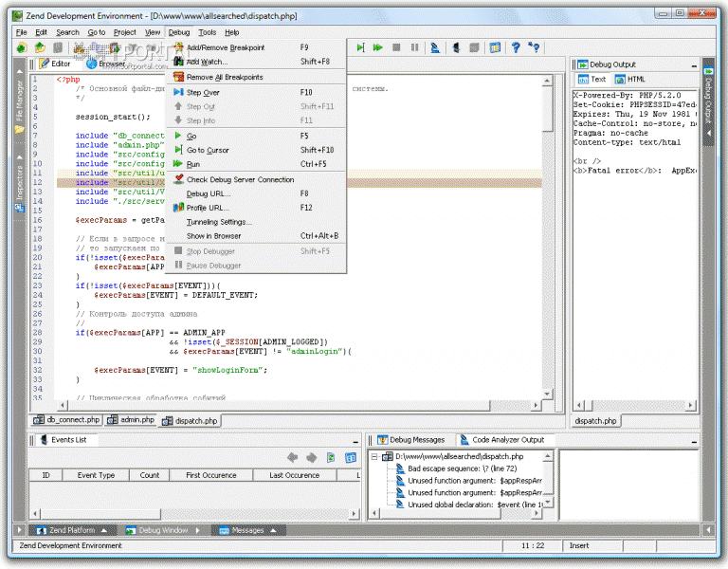The width and height of the screenshot is (728, 569).
Task: Open the Tools menu
Action: pyautogui.click(x=207, y=32)
